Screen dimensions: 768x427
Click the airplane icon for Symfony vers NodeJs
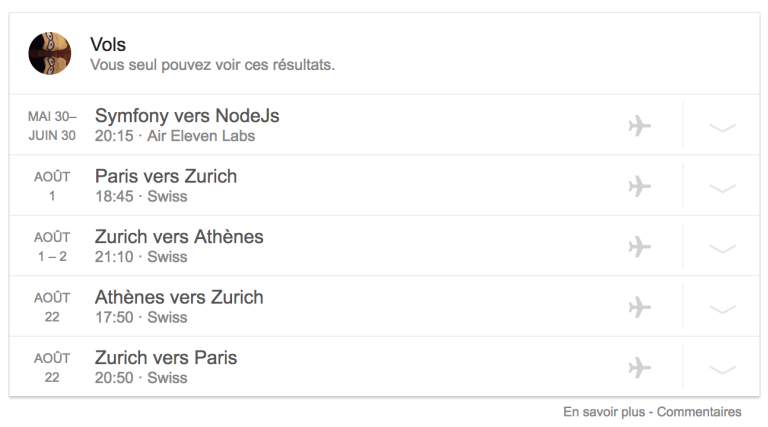(x=640, y=126)
